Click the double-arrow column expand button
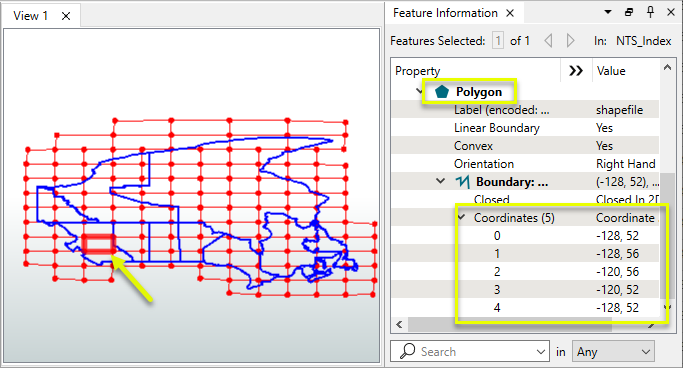 576,71
